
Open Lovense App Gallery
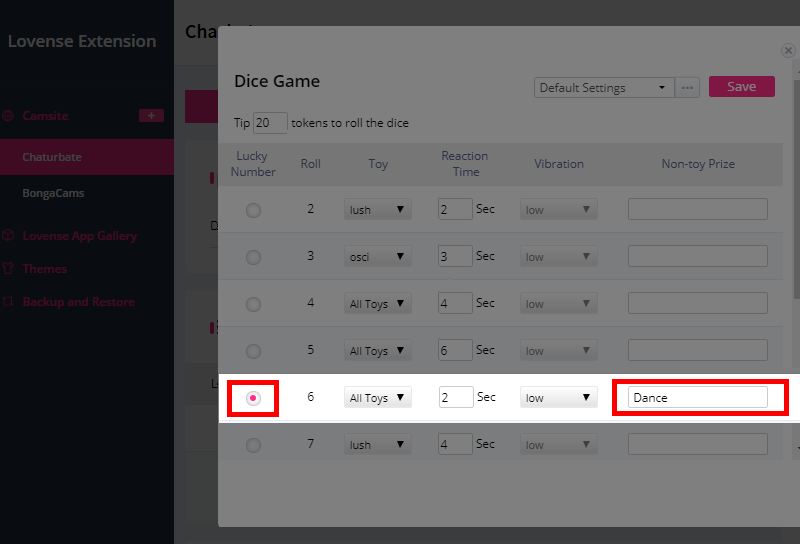(80, 236)
